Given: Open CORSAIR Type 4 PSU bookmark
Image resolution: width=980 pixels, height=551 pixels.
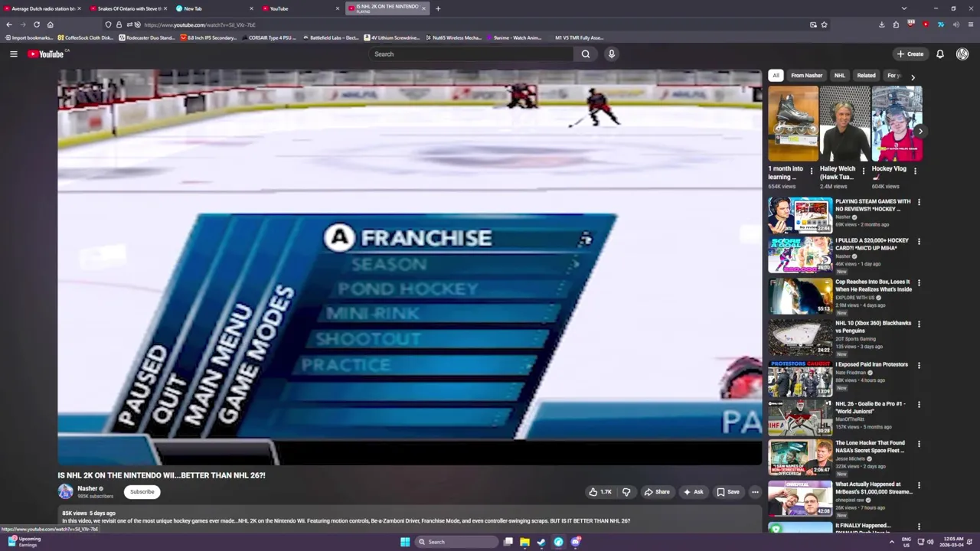Looking at the screenshot, I should [268, 37].
